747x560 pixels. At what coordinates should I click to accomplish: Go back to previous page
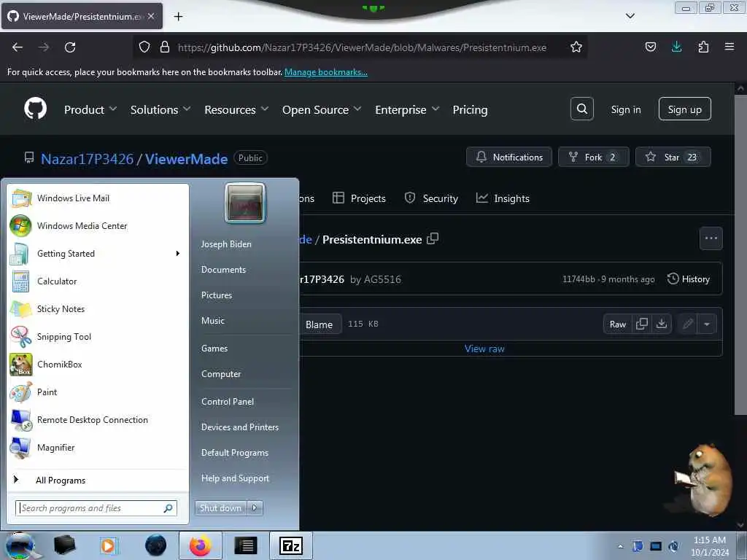pos(18,47)
